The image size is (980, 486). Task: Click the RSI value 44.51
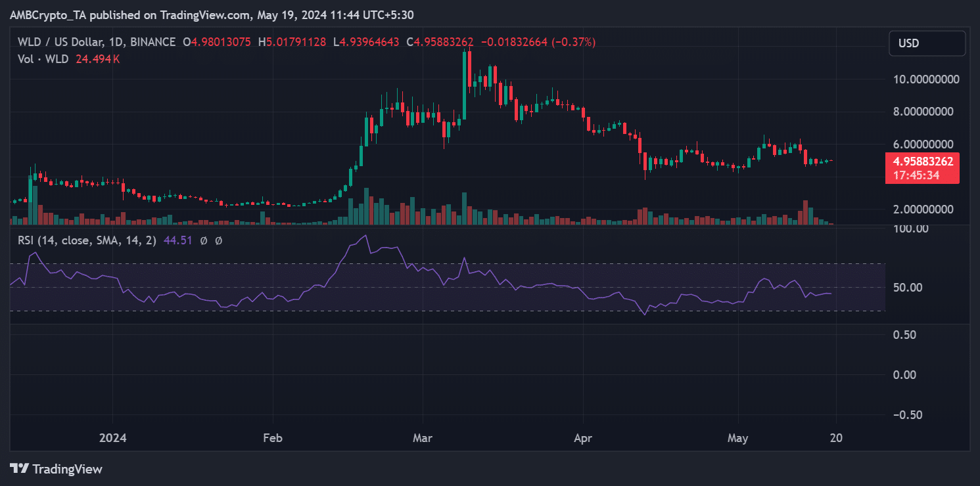177,240
